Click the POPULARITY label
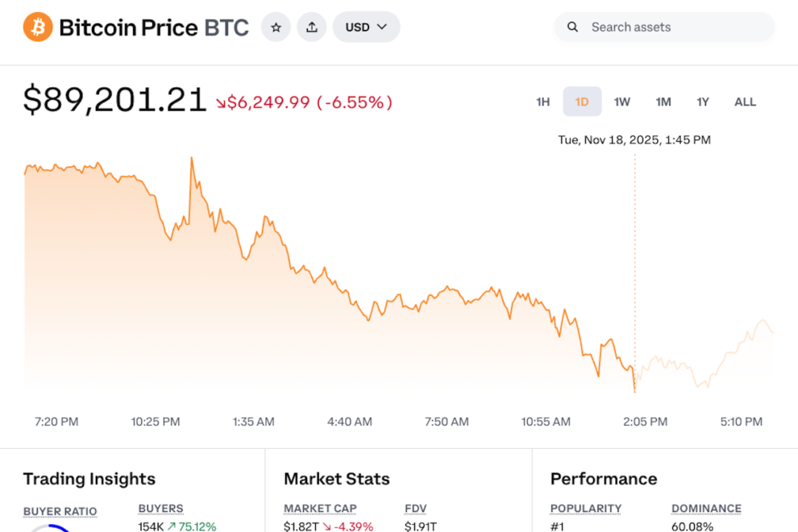 [x=586, y=509]
